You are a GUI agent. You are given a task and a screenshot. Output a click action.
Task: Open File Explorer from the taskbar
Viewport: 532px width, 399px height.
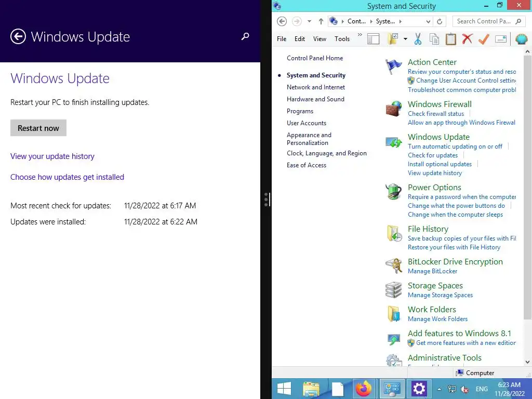[311, 389]
